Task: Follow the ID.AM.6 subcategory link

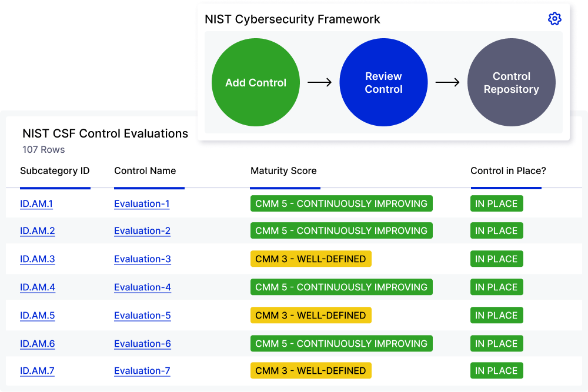Action: [x=37, y=344]
